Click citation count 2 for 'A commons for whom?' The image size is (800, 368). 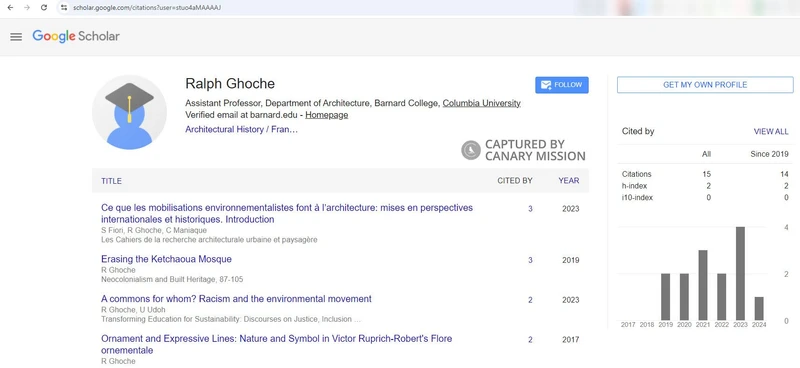(530, 300)
